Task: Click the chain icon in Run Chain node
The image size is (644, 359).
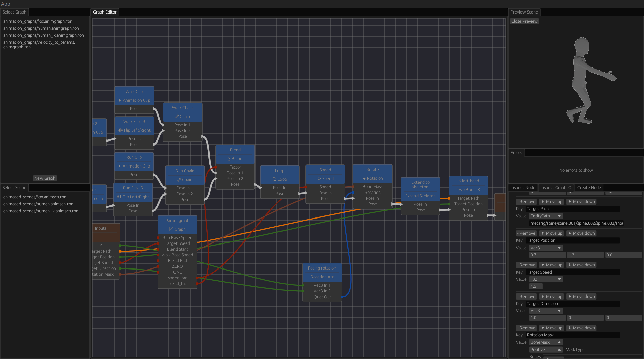Action: pyautogui.click(x=179, y=180)
